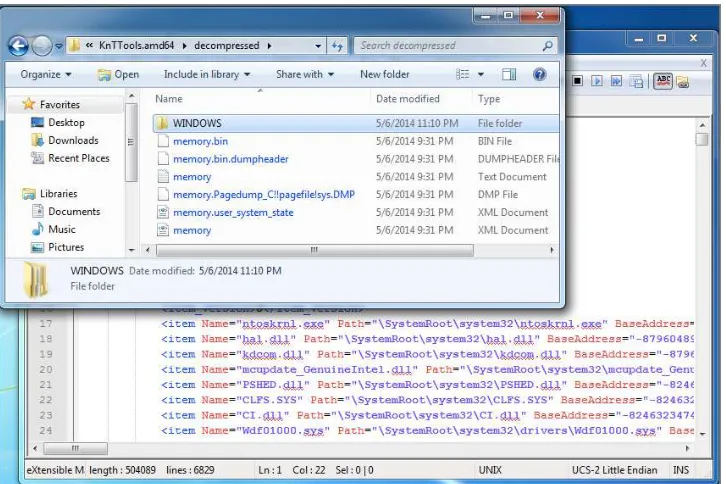Image resolution: width=726 pixels, height=484 pixels.
Task: Open the Include in library menu
Action: [x=207, y=74]
